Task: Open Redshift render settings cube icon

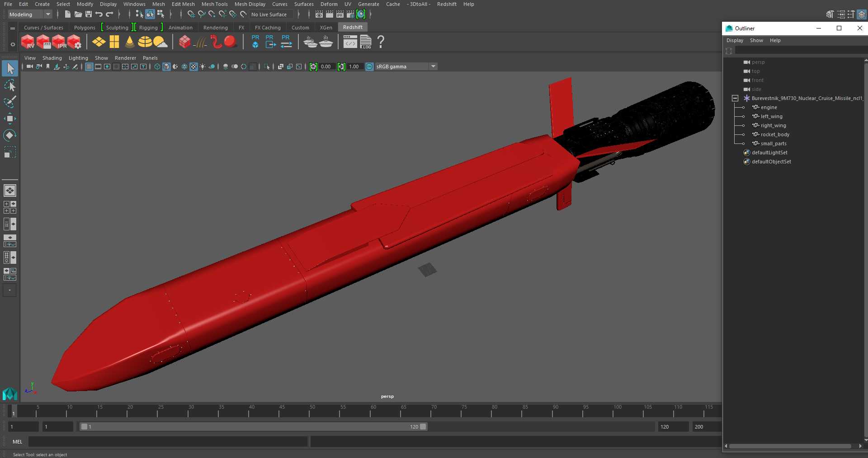Action: 75,42
